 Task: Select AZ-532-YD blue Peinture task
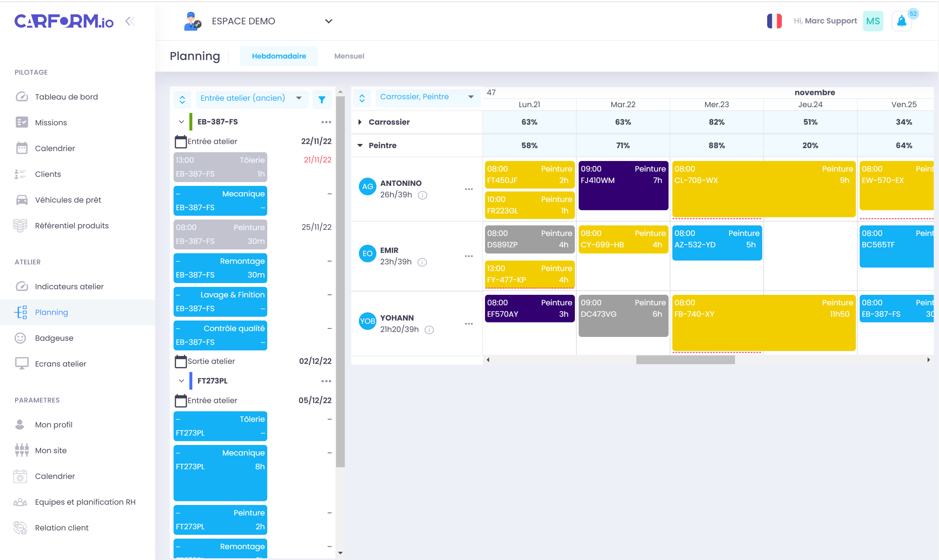point(717,243)
